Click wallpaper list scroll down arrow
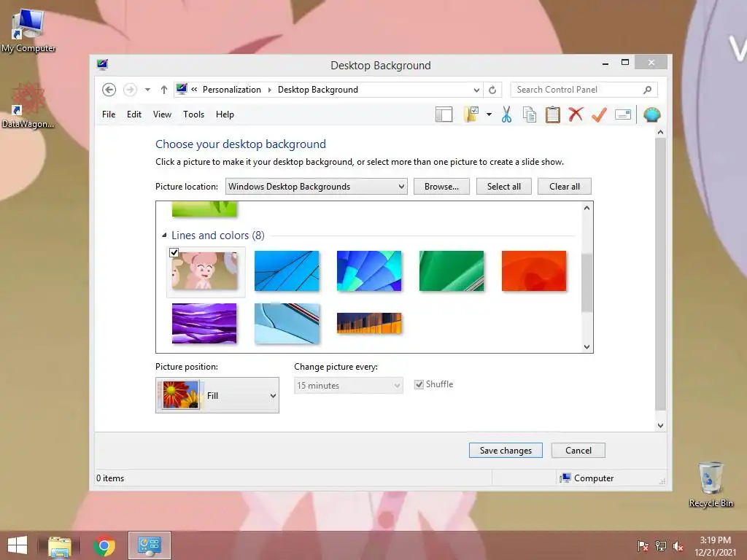The height and width of the screenshot is (560, 747). pyautogui.click(x=587, y=346)
